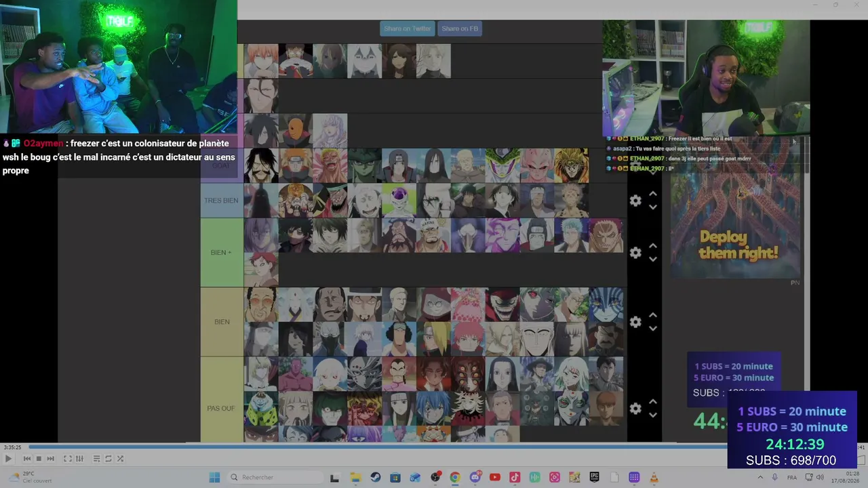Click the Frieza portrait in TRES BIEN row

point(399,201)
